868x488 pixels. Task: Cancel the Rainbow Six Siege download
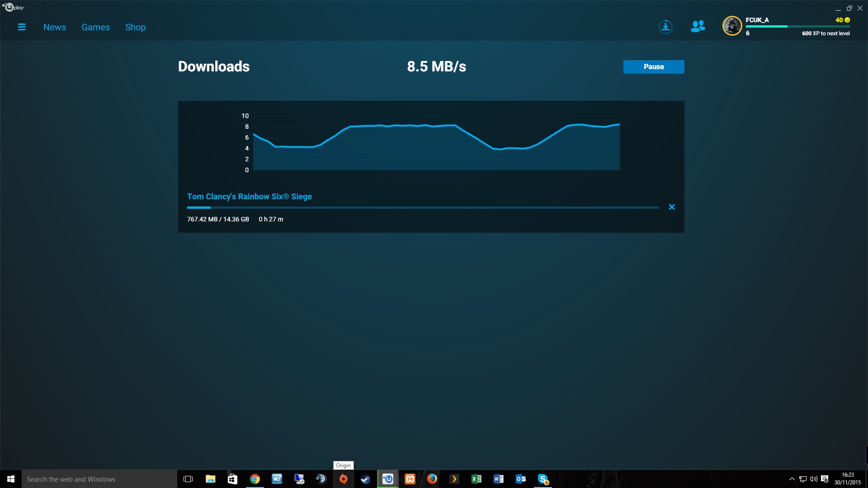[672, 207]
